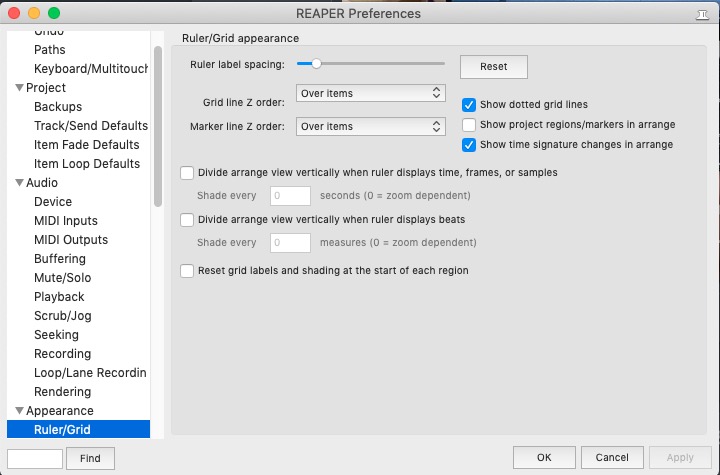Select the Ruler/Grid tree item
The width and height of the screenshot is (720, 475).
tap(78, 429)
